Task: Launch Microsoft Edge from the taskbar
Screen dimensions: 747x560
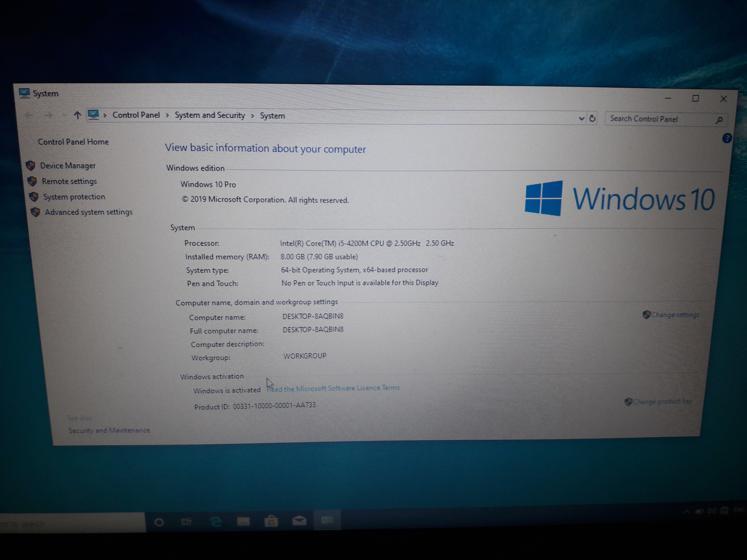Action: pos(216,521)
